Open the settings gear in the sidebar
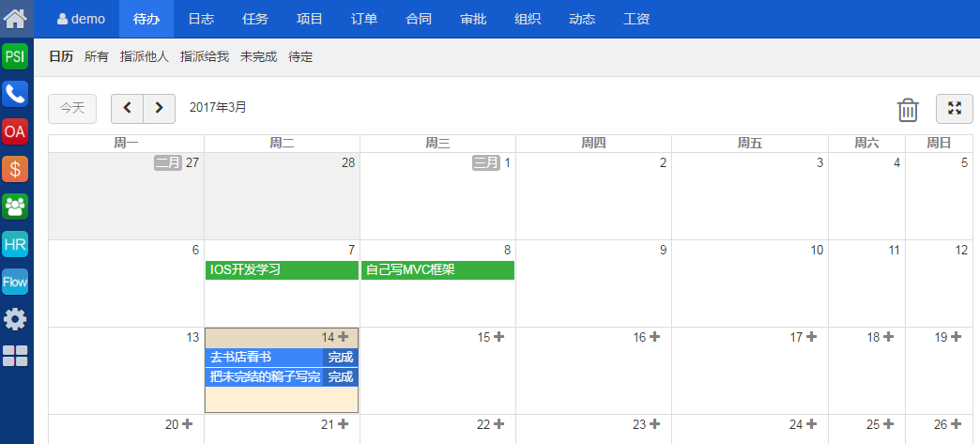This screenshot has height=444, width=980. point(15,319)
